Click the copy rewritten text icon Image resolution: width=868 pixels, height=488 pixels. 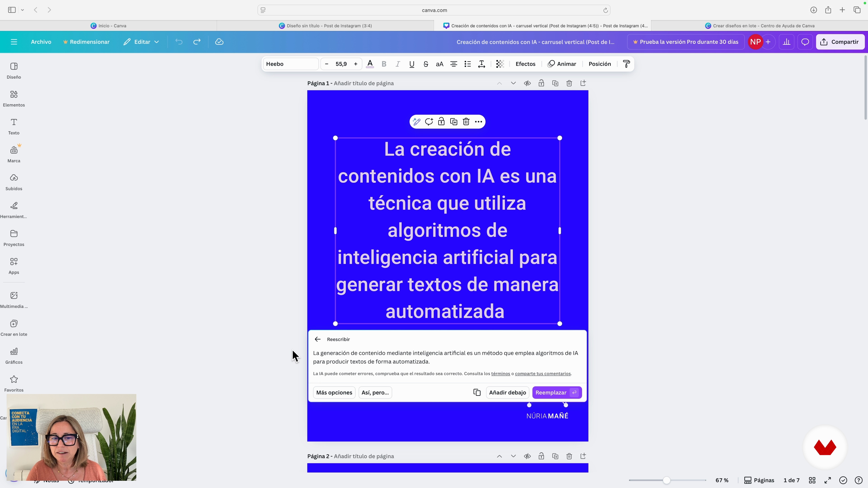point(477,392)
